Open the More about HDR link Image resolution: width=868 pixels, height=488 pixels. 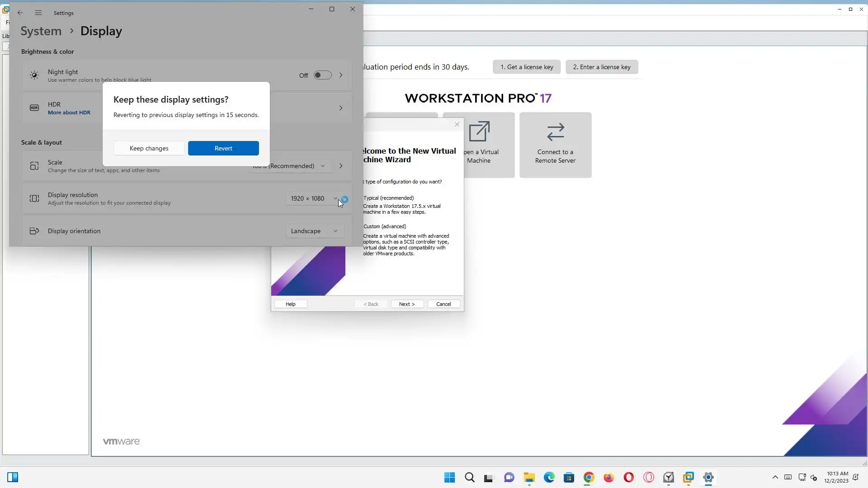tap(69, 113)
